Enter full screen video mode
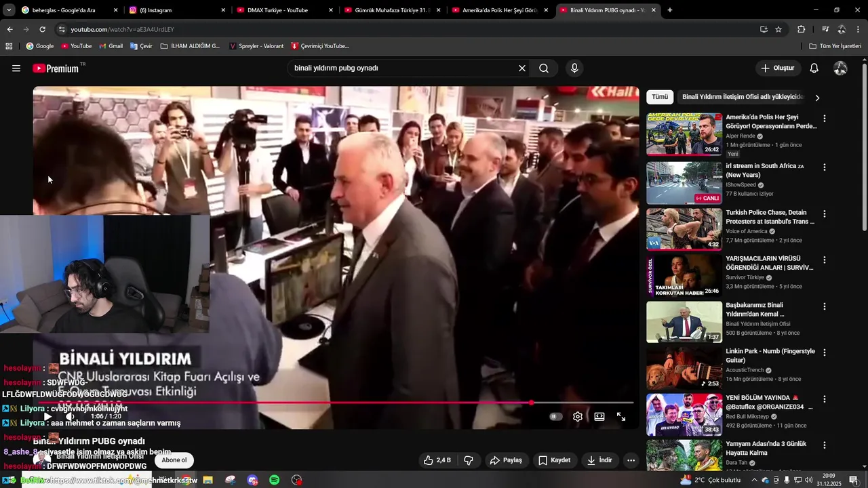The image size is (868, 488). pos(621,417)
